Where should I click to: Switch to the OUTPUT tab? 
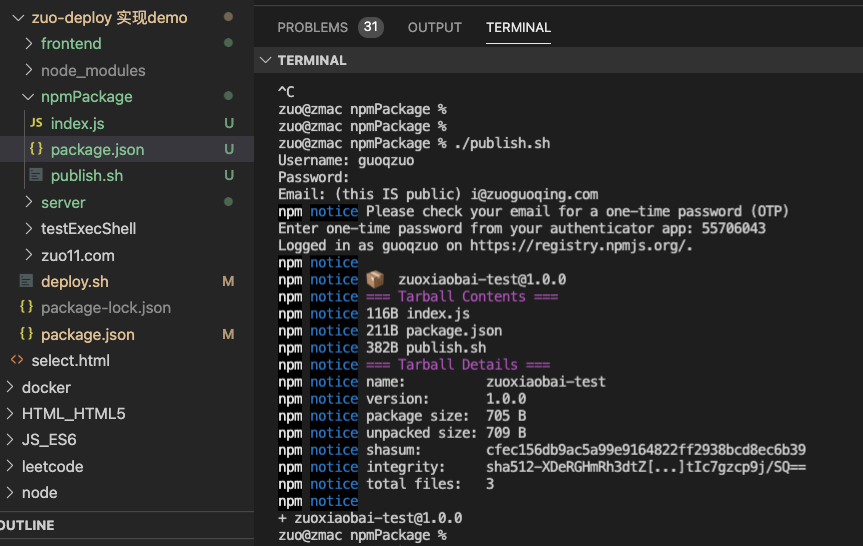click(435, 28)
